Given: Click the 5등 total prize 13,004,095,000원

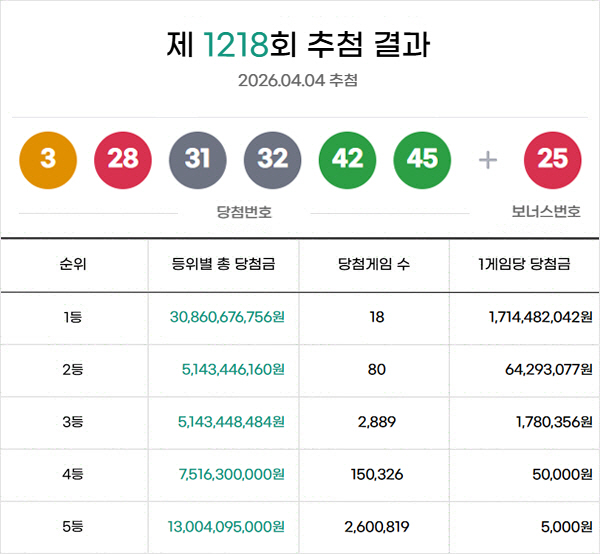Looking at the screenshot, I should [x=228, y=527].
